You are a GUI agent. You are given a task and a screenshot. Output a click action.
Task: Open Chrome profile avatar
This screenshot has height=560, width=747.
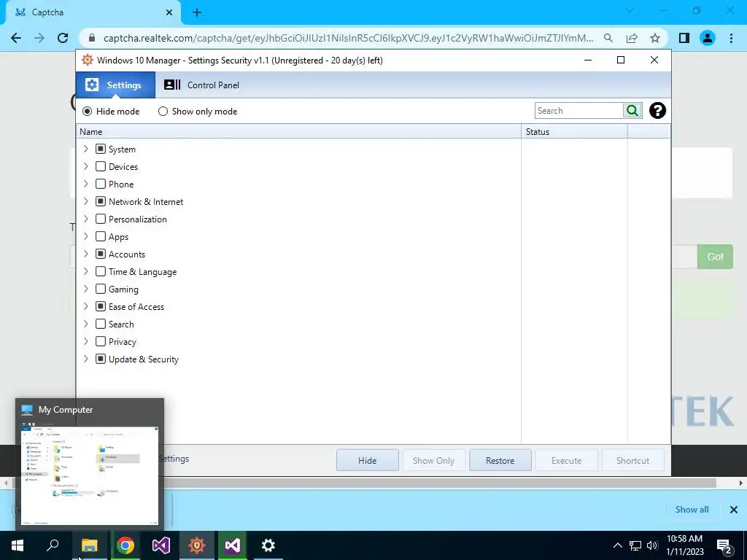tap(708, 38)
